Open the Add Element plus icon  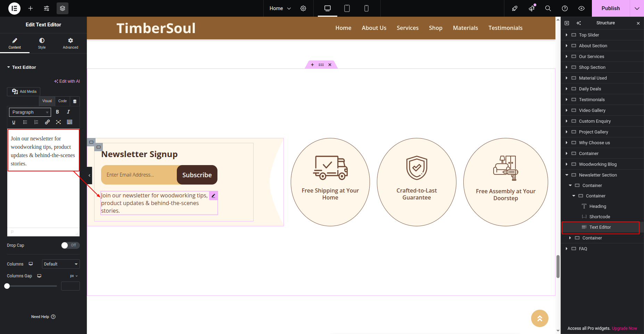click(x=31, y=8)
